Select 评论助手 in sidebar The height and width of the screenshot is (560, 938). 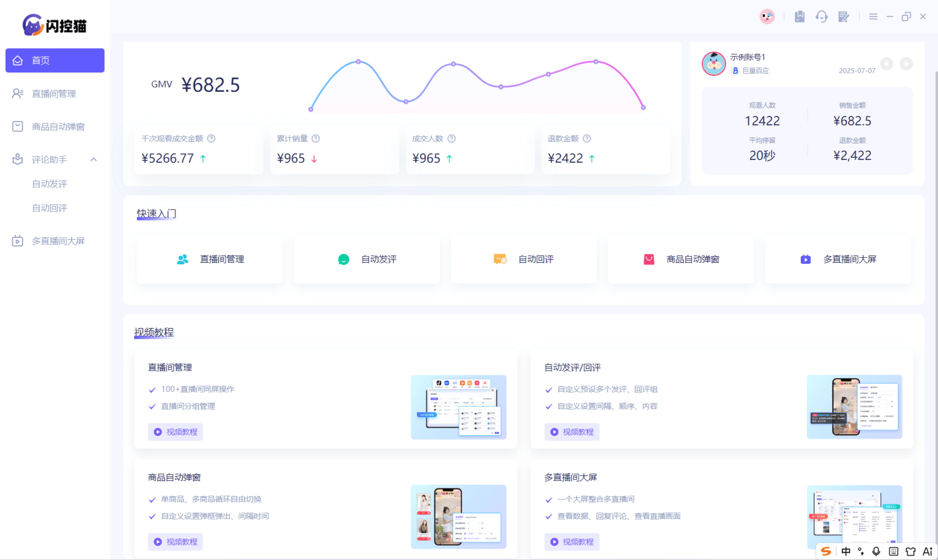49,160
